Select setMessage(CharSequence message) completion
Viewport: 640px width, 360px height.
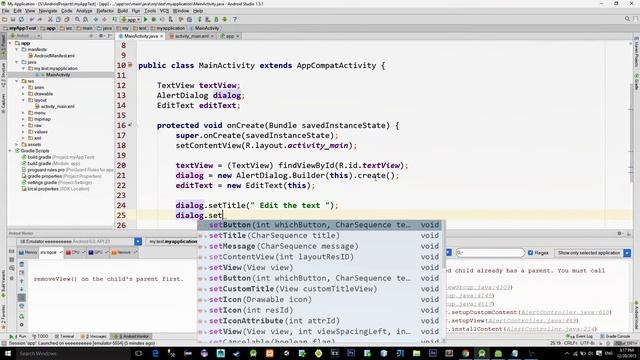[x=319, y=246]
